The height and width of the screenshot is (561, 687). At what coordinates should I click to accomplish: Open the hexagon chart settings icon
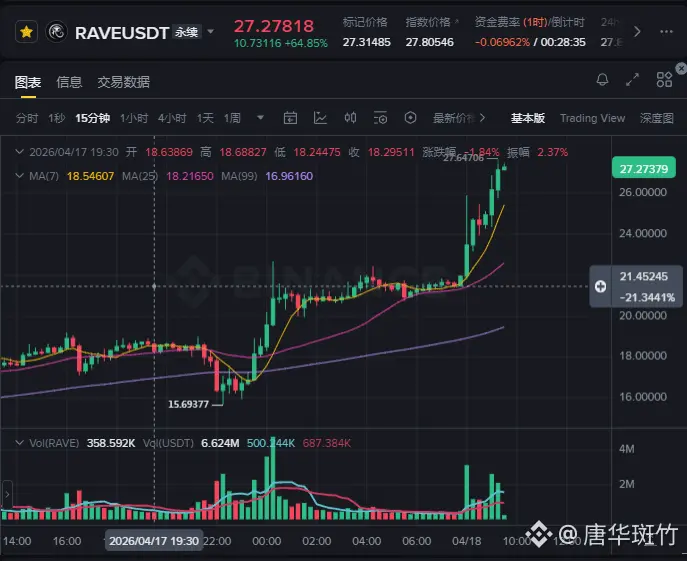click(x=411, y=117)
